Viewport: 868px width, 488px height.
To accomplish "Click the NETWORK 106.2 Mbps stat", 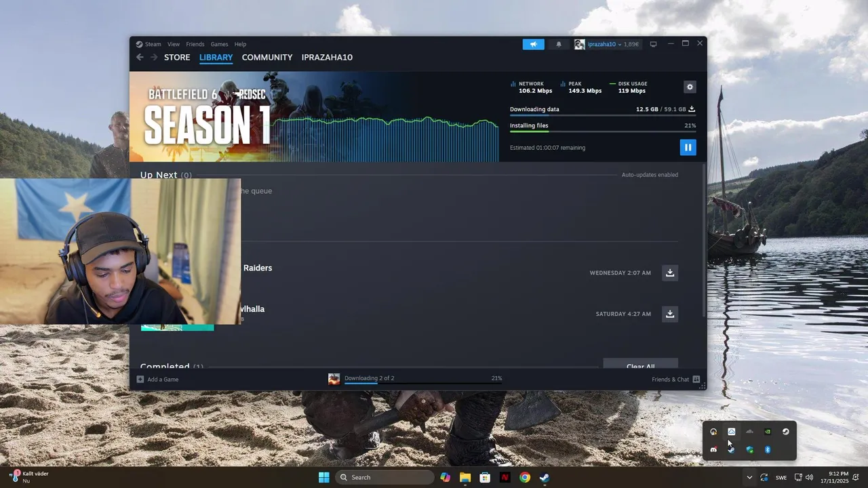I will coord(531,87).
